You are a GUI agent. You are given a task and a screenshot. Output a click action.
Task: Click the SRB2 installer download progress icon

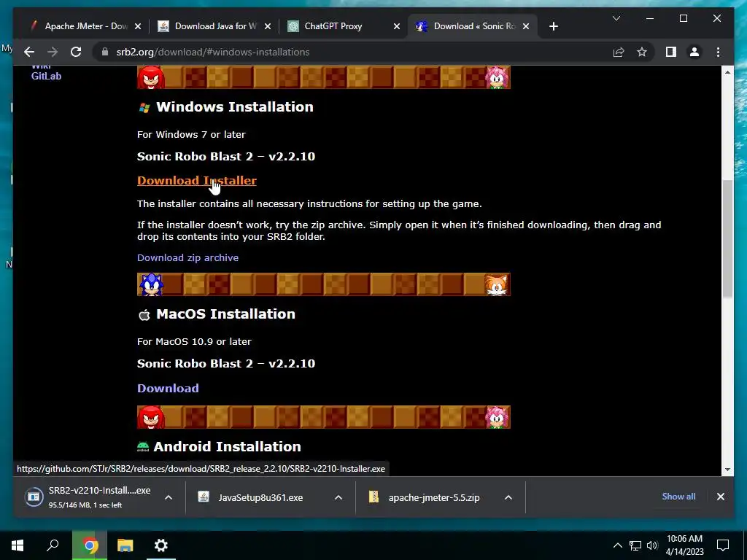pyautogui.click(x=34, y=497)
